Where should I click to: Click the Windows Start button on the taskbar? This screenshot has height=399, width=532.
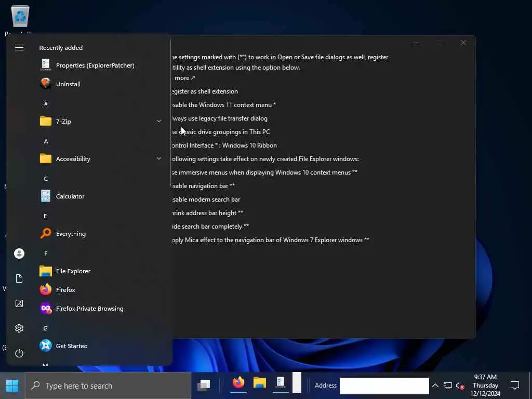[12, 385]
